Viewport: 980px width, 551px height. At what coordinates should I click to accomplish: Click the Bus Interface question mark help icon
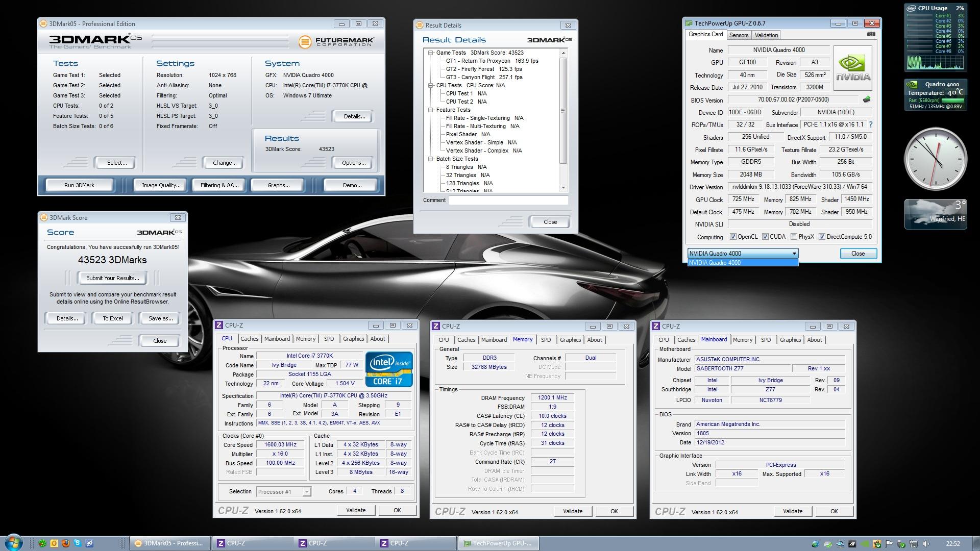pos(870,124)
